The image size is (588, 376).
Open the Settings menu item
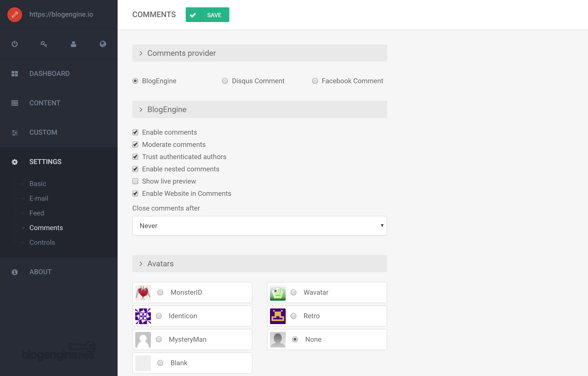[59, 162]
